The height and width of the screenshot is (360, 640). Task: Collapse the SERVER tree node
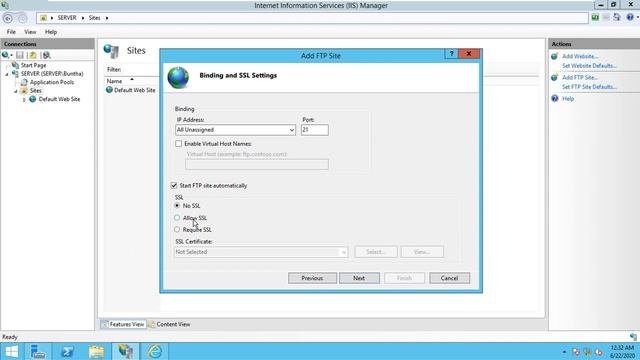[7, 74]
